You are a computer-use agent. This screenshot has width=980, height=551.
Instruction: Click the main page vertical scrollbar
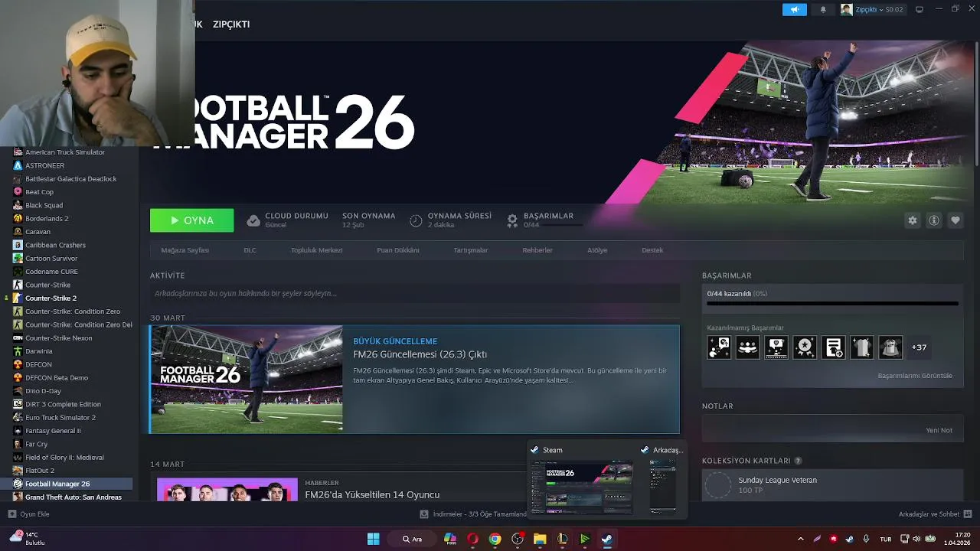tap(977, 103)
